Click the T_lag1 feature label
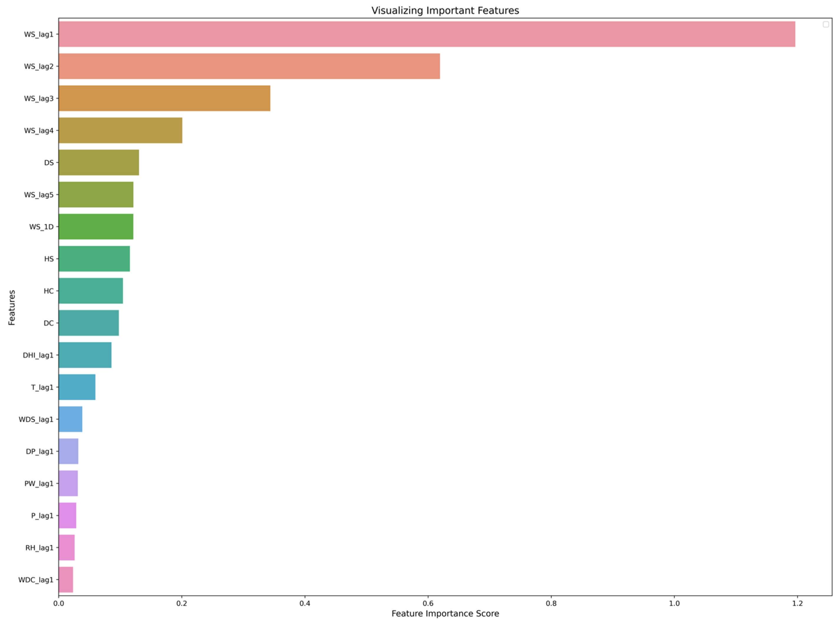 42,387
